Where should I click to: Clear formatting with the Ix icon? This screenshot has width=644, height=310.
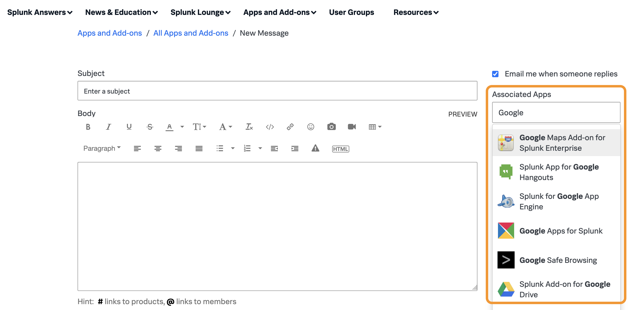point(249,127)
